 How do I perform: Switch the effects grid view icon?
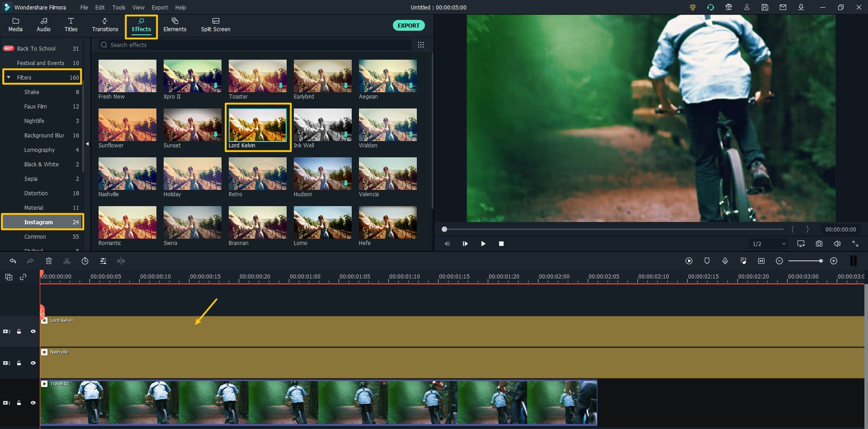[421, 45]
